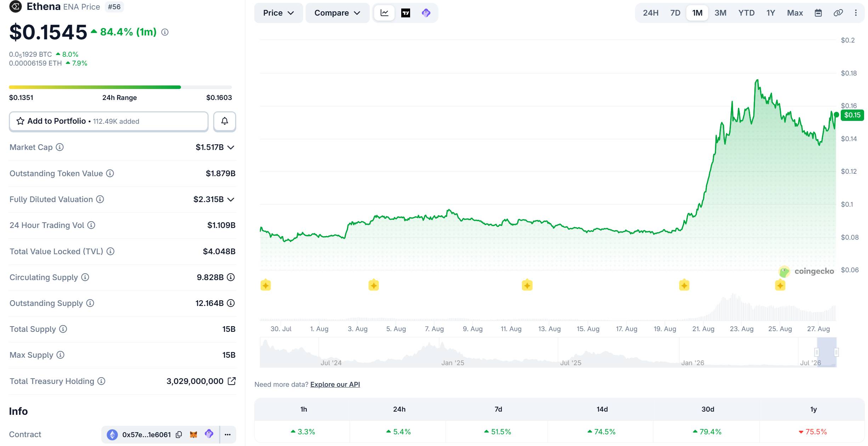This screenshot has width=868, height=446.
Task: Open the Explore our API link
Action: 335,384
